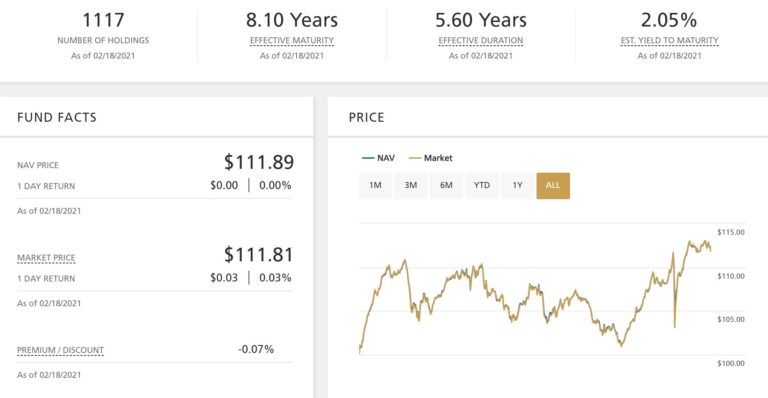Image resolution: width=768 pixels, height=398 pixels.
Task: Show YTD price history
Action: [482, 186]
